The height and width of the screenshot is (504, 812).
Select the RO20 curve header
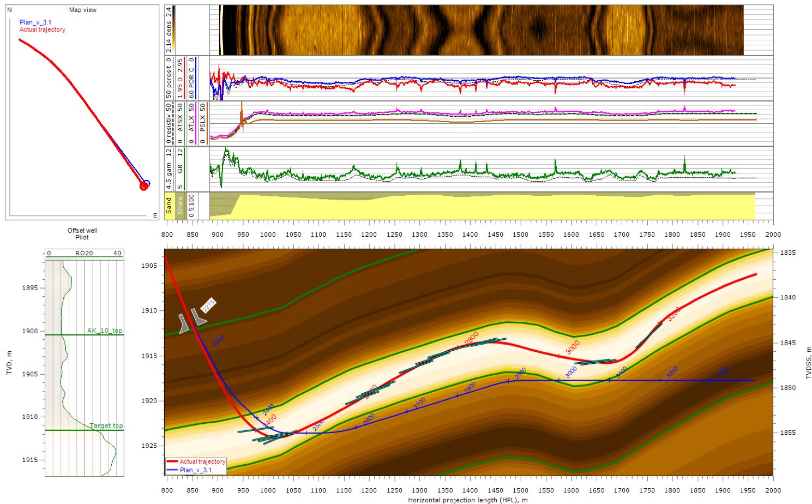(x=84, y=253)
